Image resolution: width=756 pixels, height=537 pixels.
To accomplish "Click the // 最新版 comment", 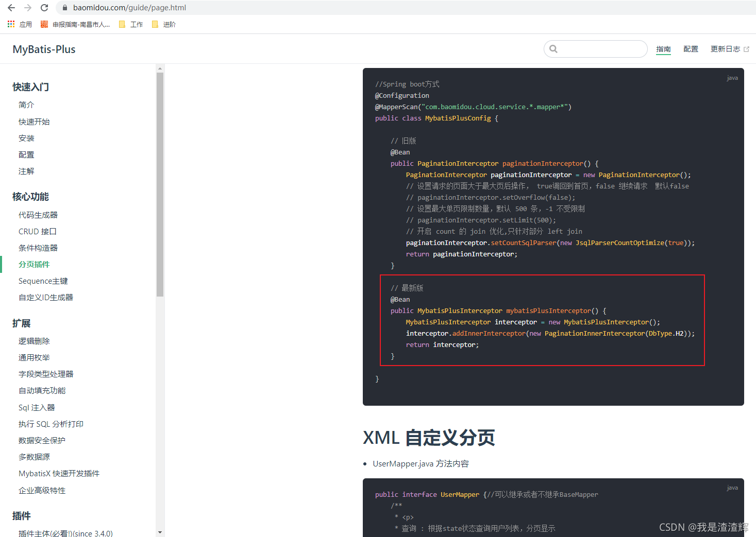I will [407, 288].
